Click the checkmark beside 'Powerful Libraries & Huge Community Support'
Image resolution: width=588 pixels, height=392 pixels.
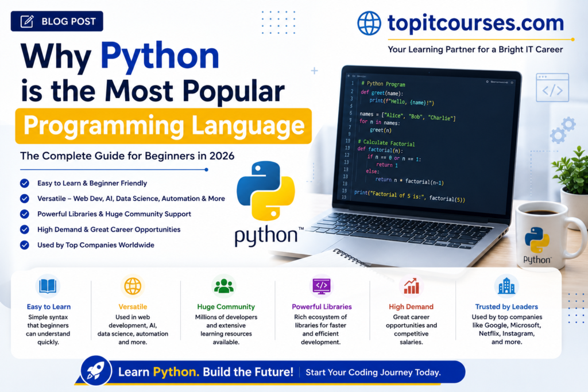pyautogui.click(x=25, y=214)
